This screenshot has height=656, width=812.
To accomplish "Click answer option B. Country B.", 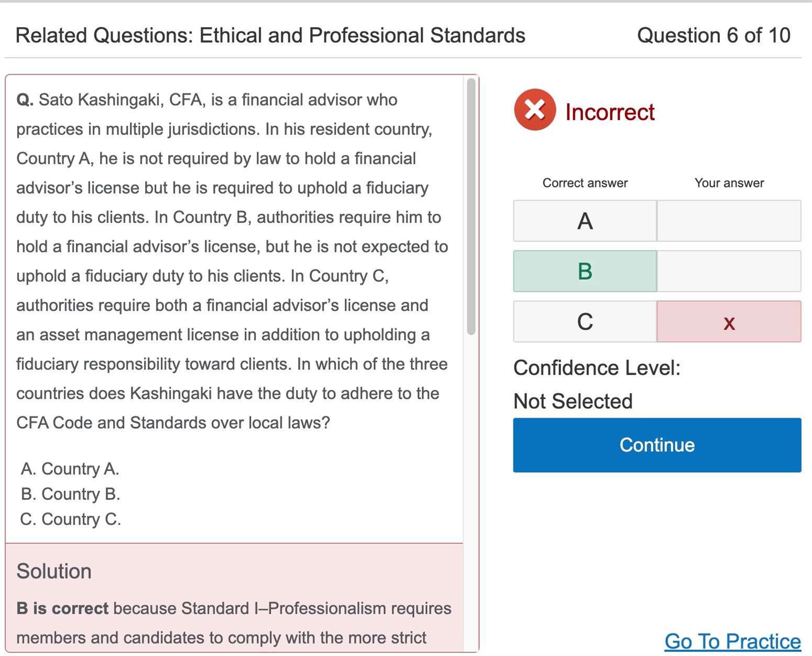I will [71, 494].
